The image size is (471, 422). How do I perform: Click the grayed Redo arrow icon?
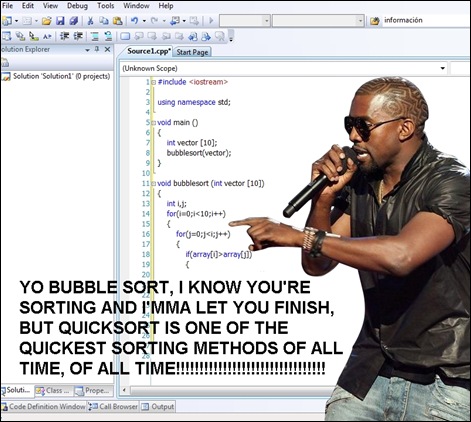pyautogui.click(x=154, y=21)
